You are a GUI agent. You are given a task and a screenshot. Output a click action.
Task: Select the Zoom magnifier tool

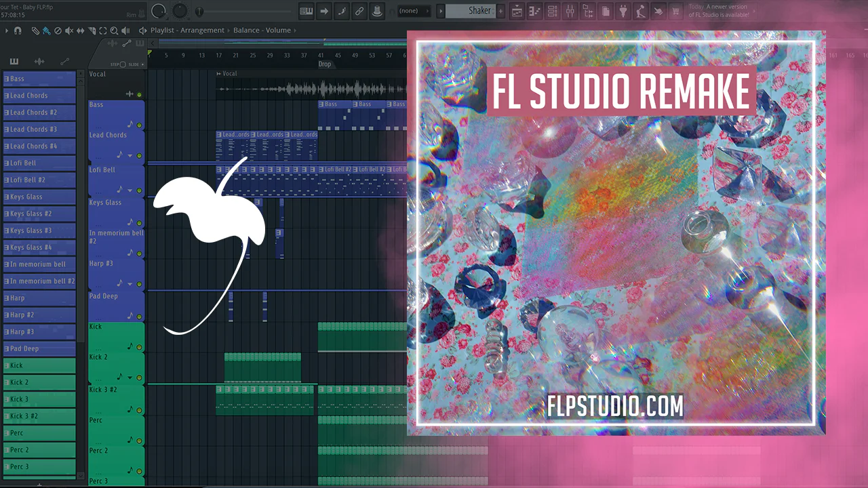[114, 30]
